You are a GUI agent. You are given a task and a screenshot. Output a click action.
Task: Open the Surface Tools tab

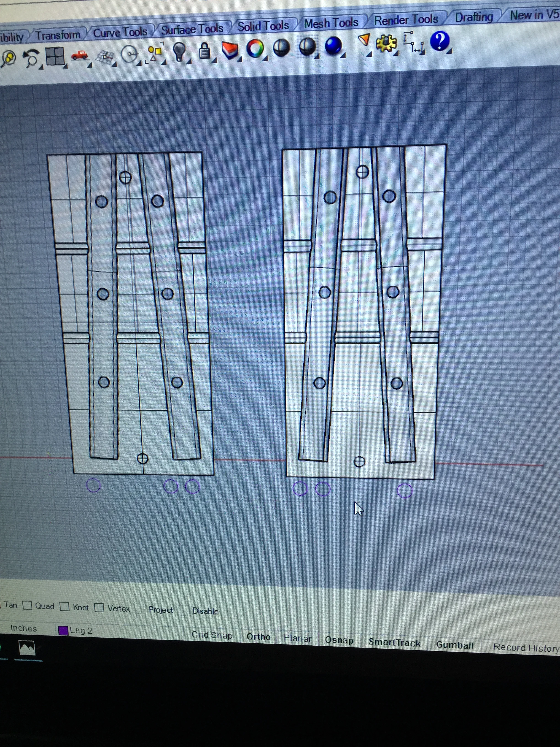(192, 29)
